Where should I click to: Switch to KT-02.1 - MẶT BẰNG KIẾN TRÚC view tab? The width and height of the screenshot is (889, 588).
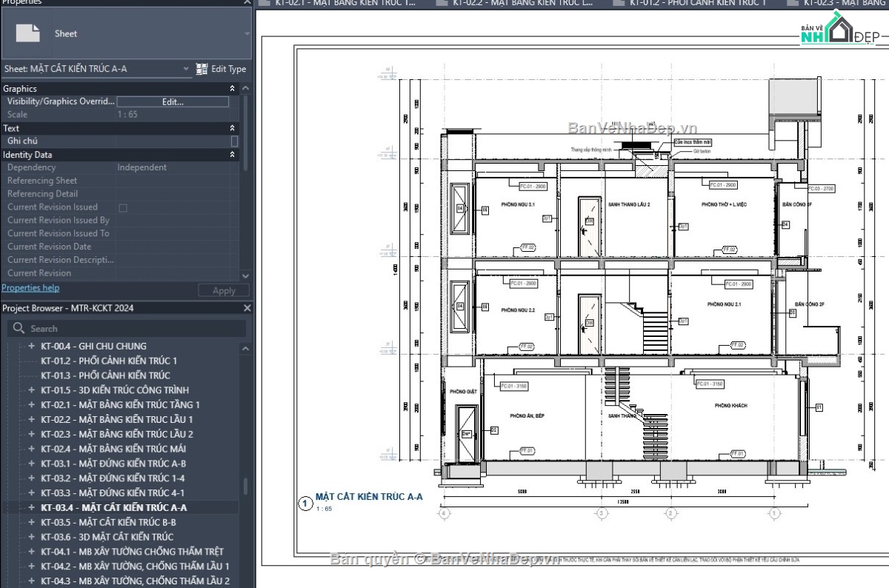344,4
